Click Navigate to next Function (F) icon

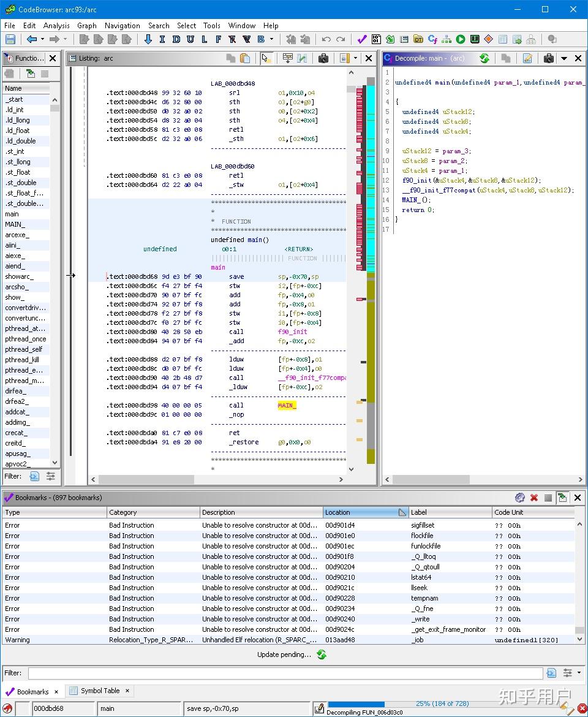[218, 39]
